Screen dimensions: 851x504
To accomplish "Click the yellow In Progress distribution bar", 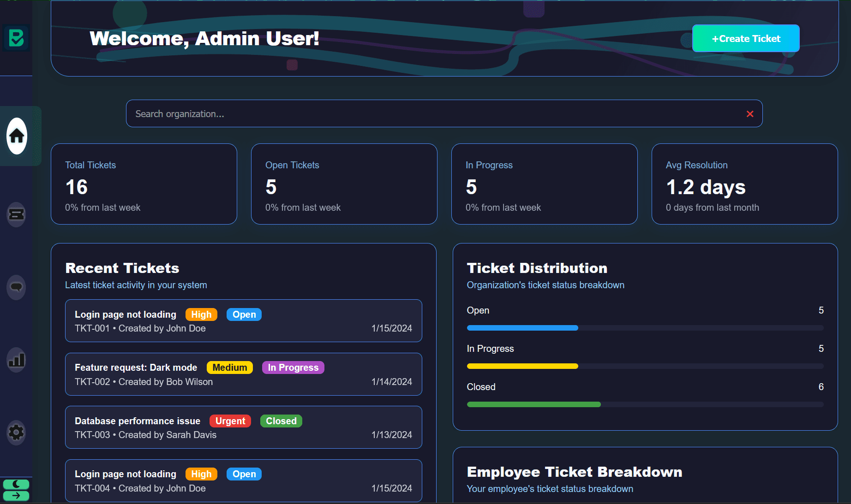I will pyautogui.click(x=522, y=366).
